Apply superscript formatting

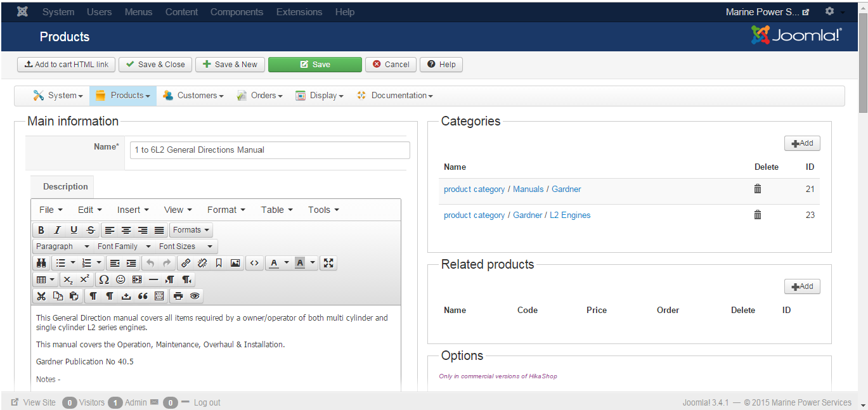coord(85,279)
